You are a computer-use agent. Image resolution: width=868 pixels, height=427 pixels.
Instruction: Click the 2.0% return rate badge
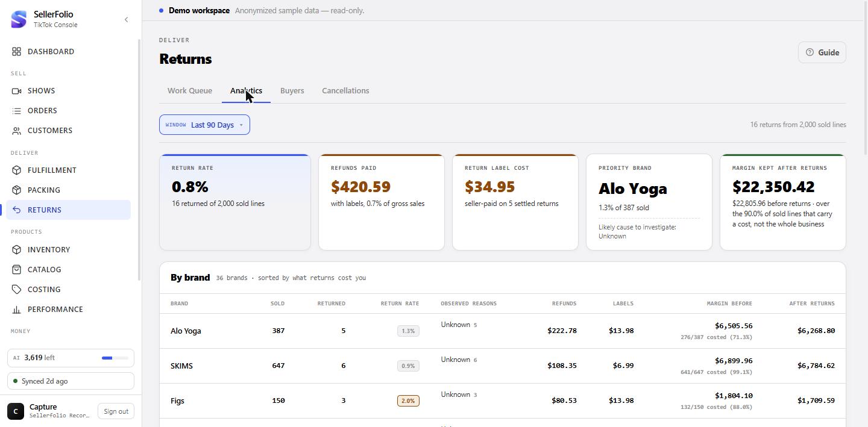pyautogui.click(x=408, y=401)
